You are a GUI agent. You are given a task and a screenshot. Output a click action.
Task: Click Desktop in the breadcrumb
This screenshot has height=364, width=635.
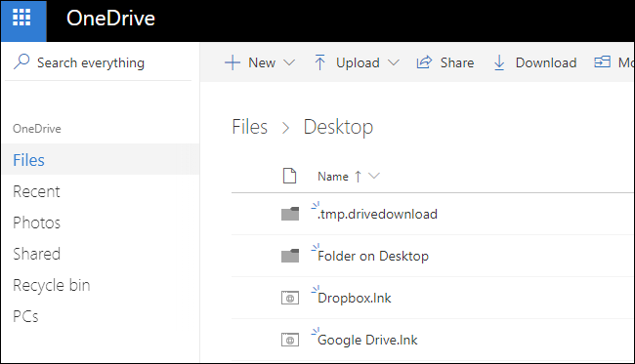338,128
